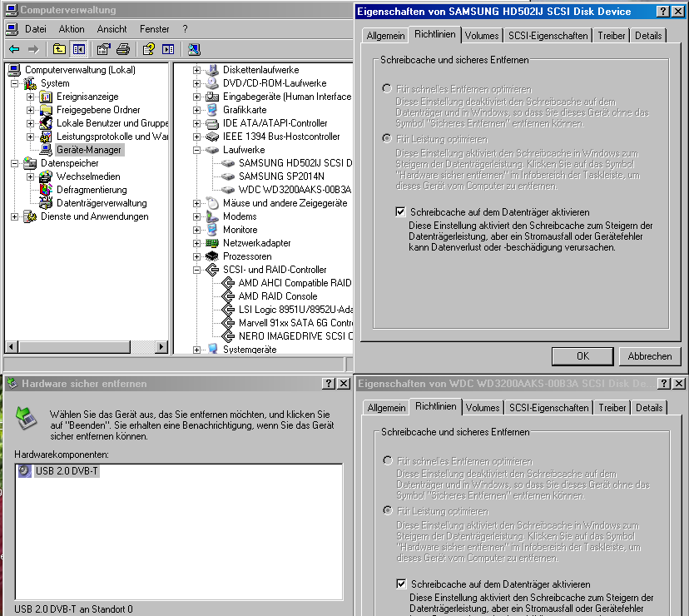The image size is (689, 616).
Task: Click the Freigegebene Ordner folder icon
Action: click(x=46, y=110)
